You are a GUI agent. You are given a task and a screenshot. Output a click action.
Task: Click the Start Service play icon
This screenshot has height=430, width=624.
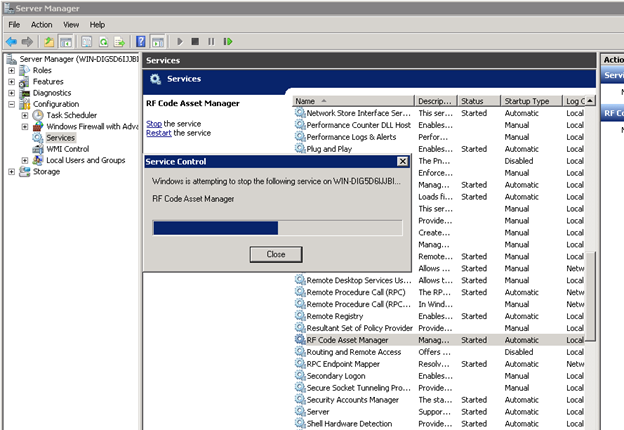[180, 41]
